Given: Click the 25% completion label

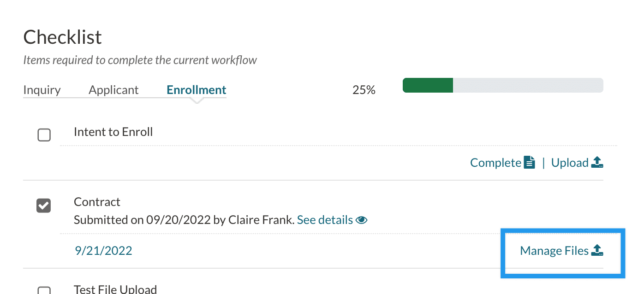Looking at the screenshot, I should click(x=364, y=90).
